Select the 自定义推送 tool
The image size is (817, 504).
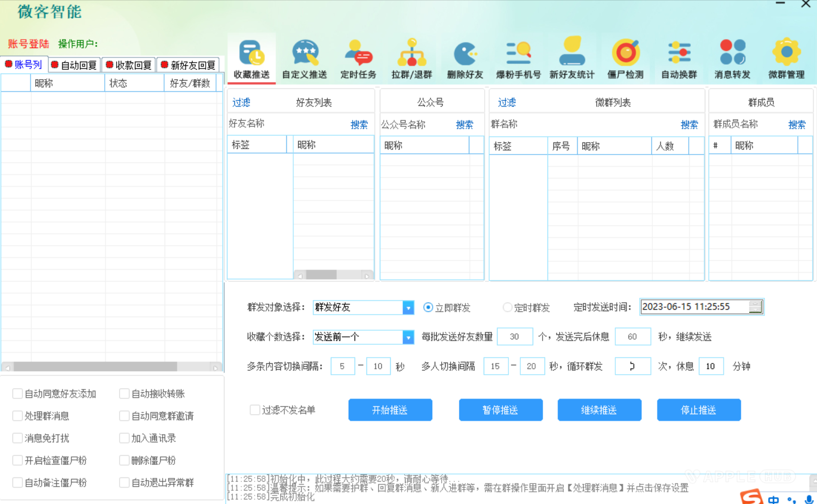(305, 58)
